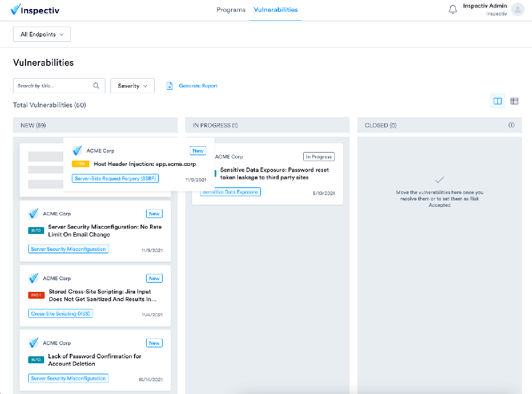532x394 pixels.
Task: Open the All Endpoints dropdown
Action: [41, 33]
